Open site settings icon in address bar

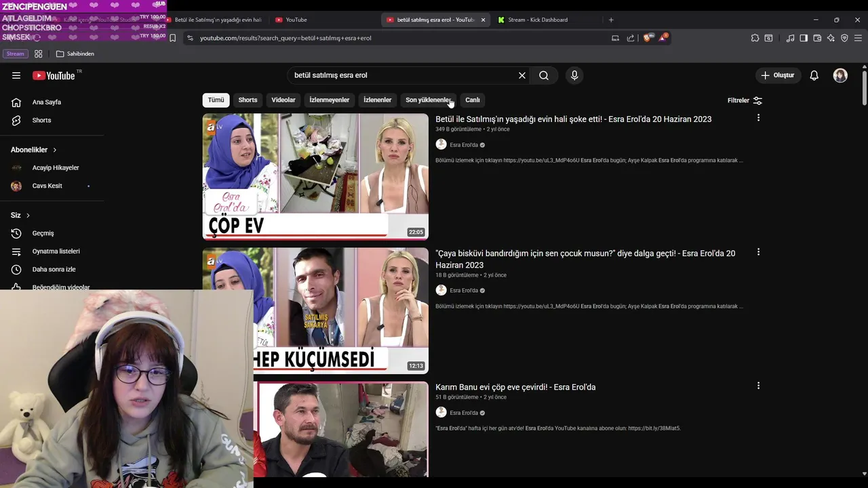tap(190, 38)
